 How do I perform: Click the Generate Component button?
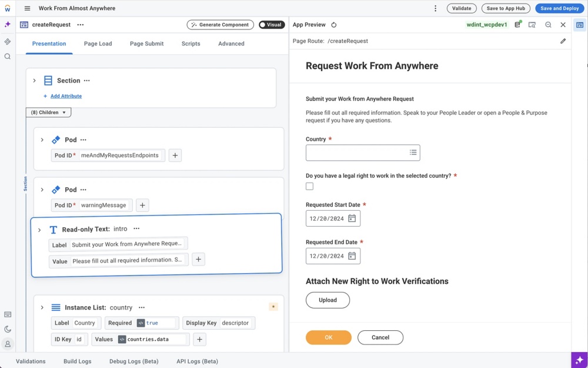(x=220, y=25)
